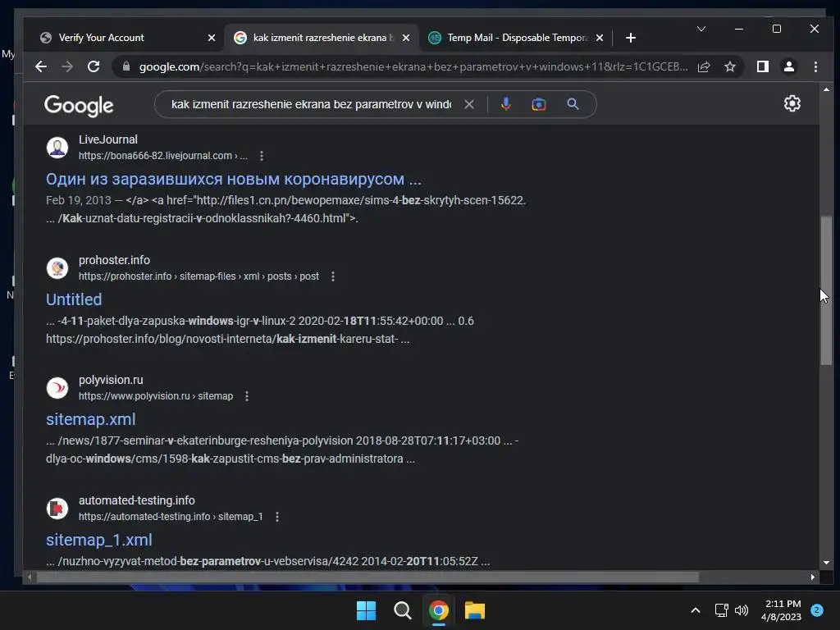Close the Temp Mail tab
Screen dimensions: 840x630
(600, 38)
